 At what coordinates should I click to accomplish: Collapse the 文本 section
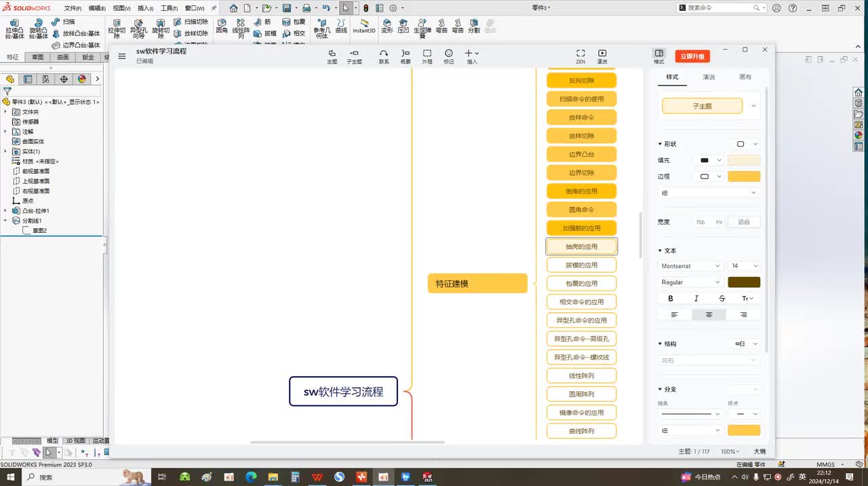tap(660, 250)
